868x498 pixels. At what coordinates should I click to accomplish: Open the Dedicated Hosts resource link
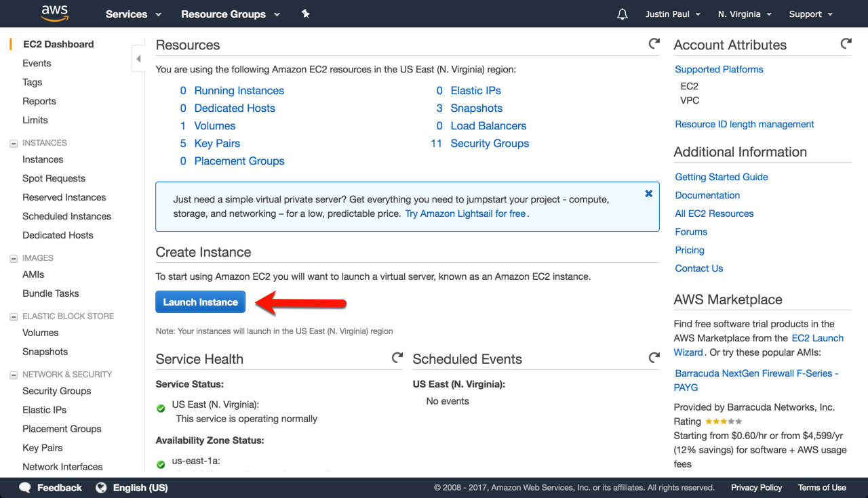[x=235, y=108]
